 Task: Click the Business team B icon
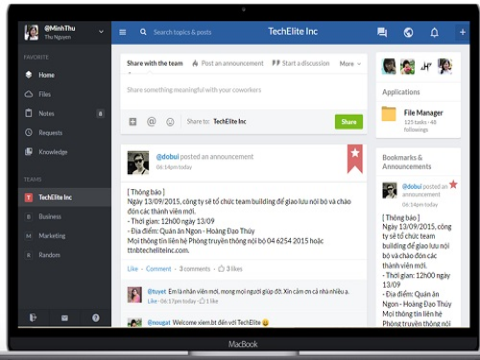[29, 217]
